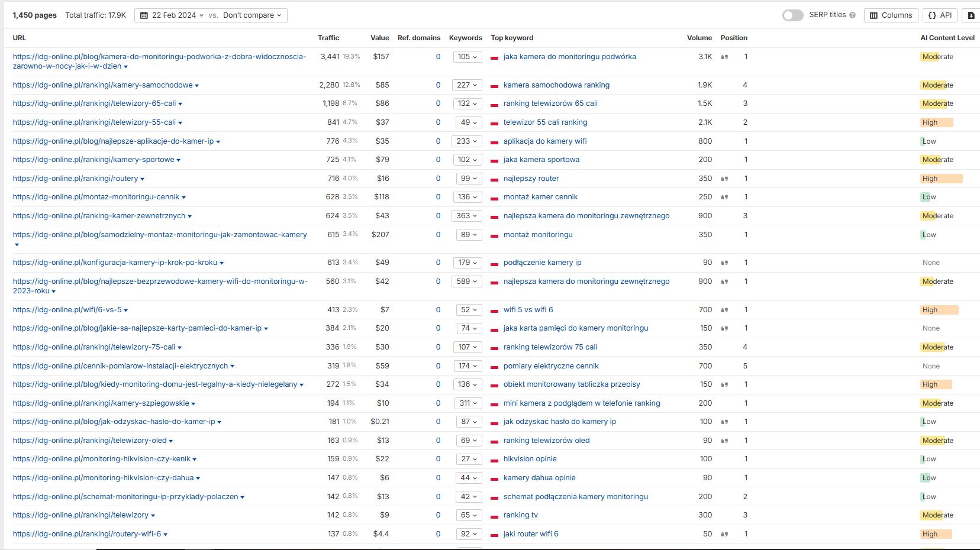Screen dimensions: 980x550
Task: Click the flag icon beside 'hikvision opinie'
Action: 495,458
